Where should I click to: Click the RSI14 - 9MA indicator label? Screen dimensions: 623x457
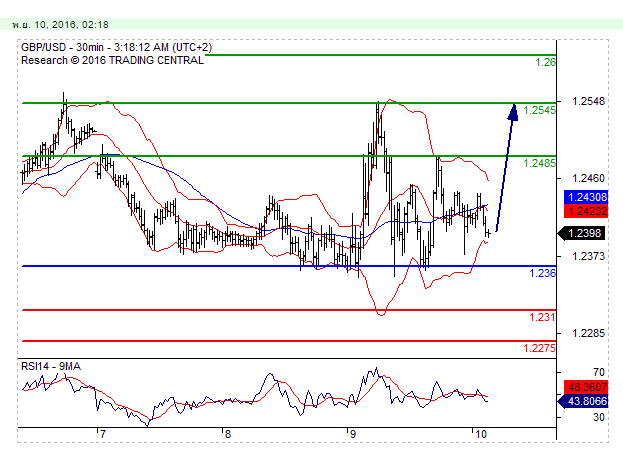pyautogui.click(x=51, y=366)
